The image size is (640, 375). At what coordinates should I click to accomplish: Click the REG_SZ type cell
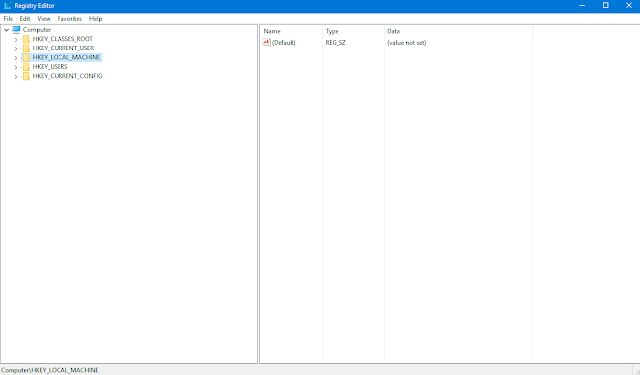point(336,43)
